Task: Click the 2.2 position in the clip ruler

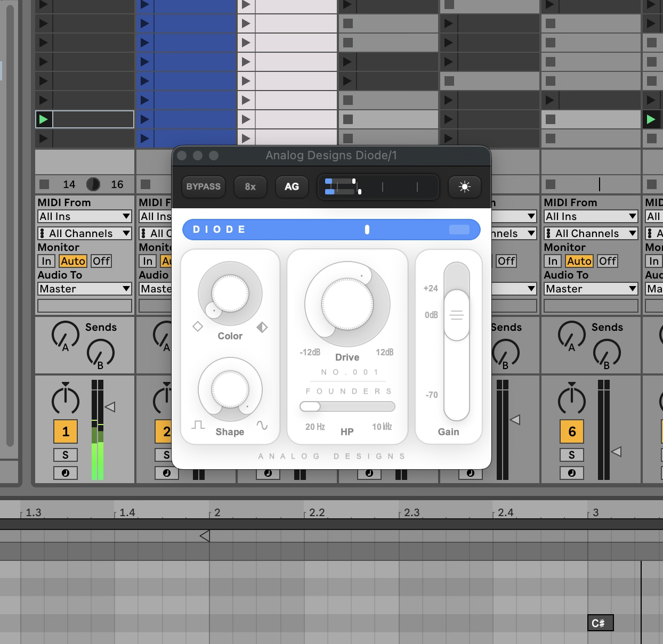Action: (x=317, y=512)
